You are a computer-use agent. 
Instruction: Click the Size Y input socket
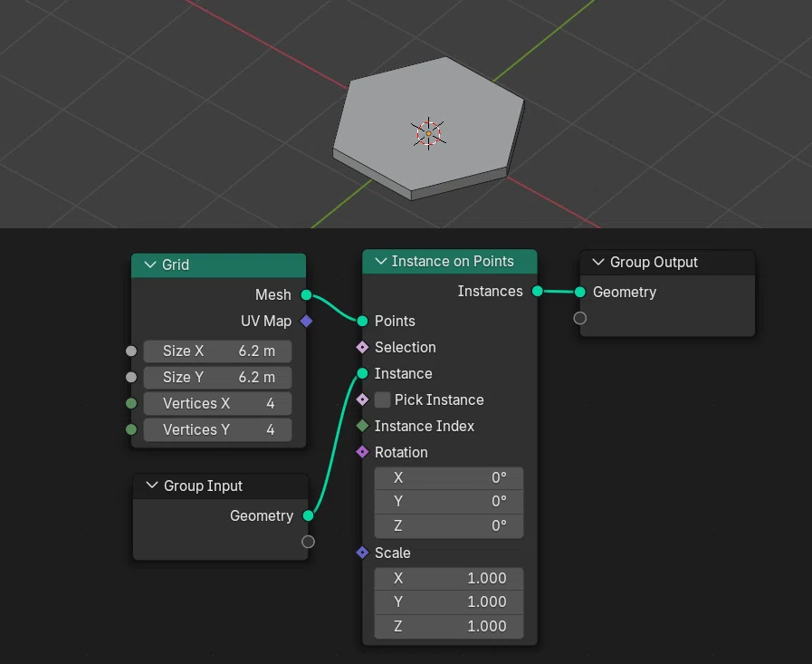131,378
